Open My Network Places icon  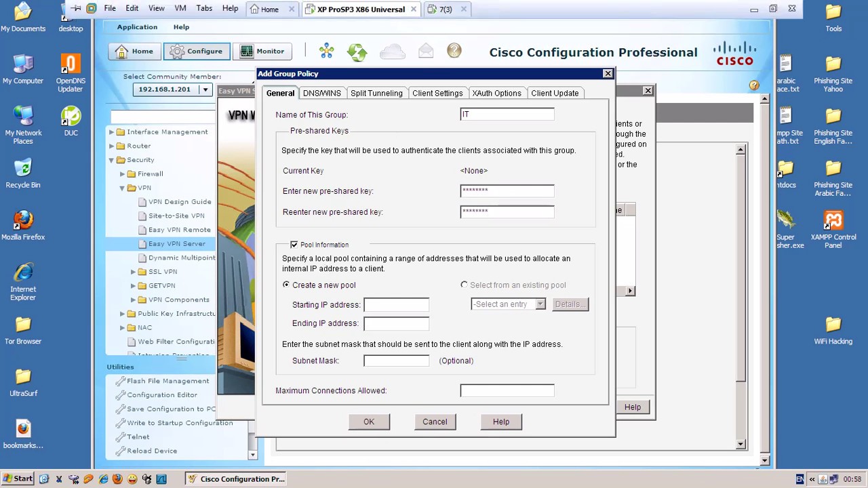(x=23, y=125)
